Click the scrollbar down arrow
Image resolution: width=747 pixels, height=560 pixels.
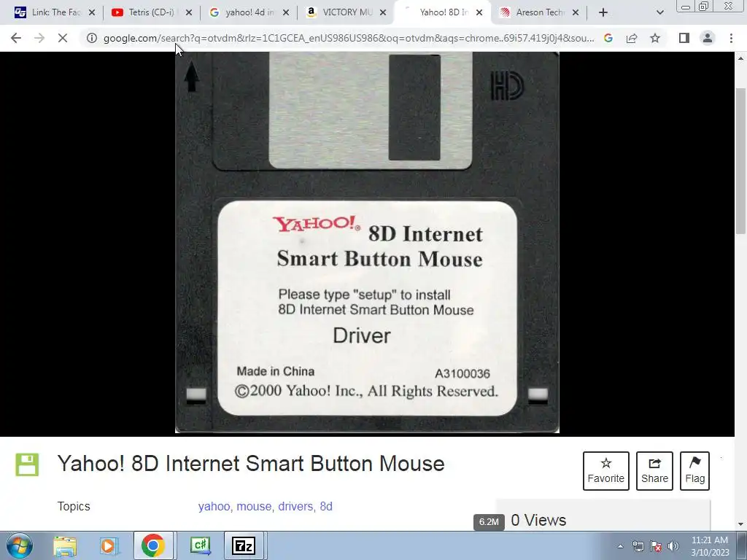click(740, 524)
